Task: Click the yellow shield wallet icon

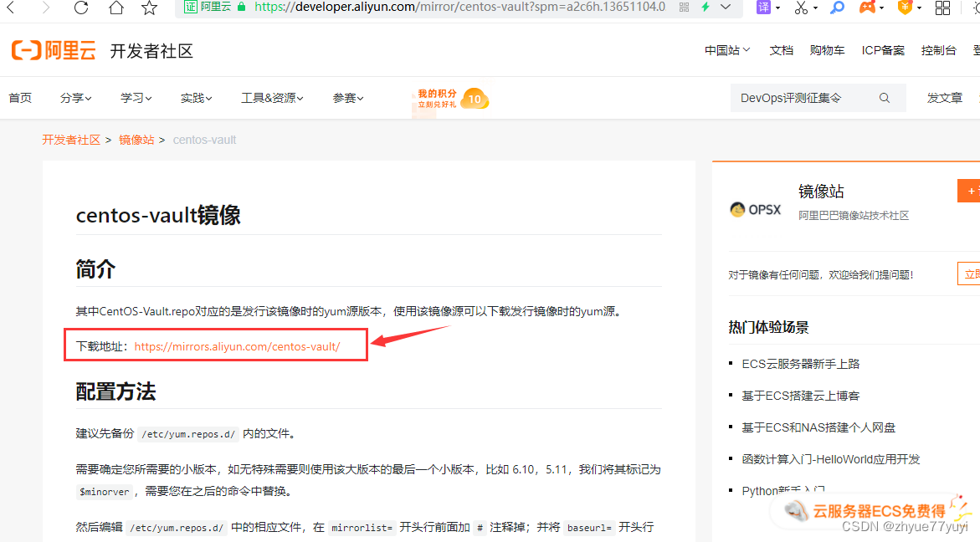Action: (905, 8)
